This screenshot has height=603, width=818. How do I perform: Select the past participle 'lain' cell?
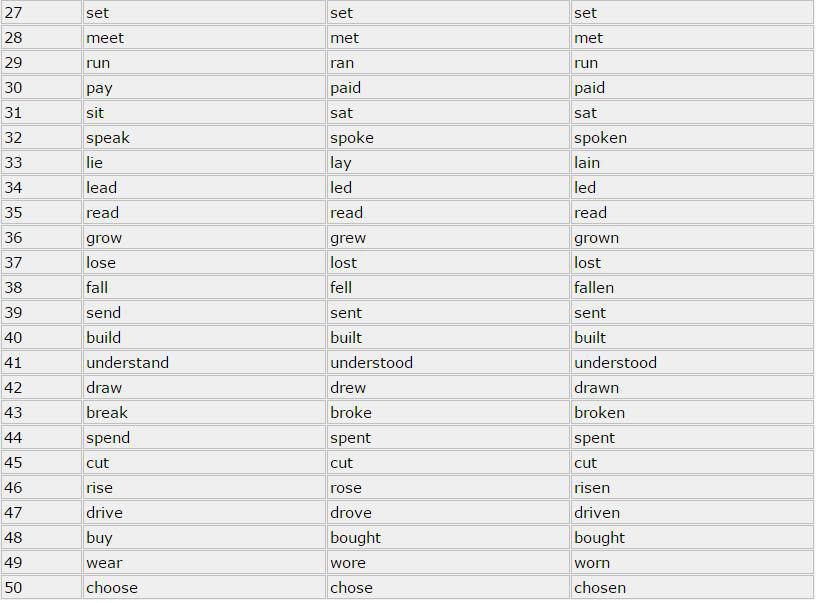point(692,163)
